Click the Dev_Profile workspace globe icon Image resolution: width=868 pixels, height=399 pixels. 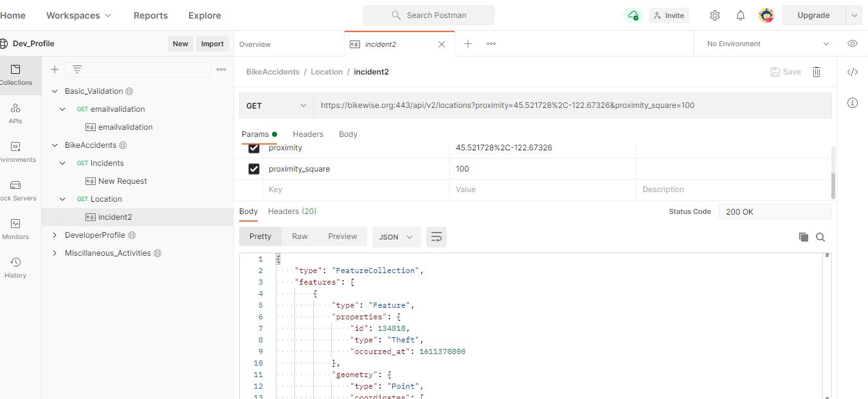click(4, 44)
